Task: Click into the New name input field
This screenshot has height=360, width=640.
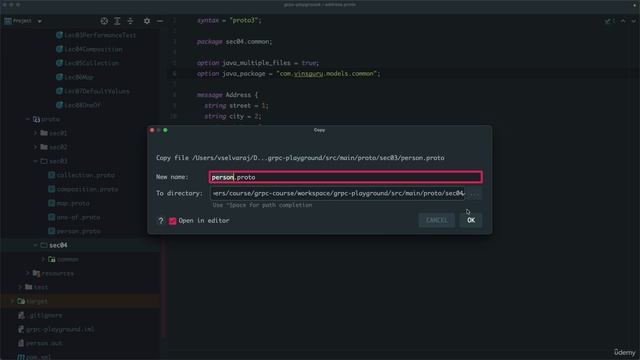Action: pyautogui.click(x=346, y=177)
